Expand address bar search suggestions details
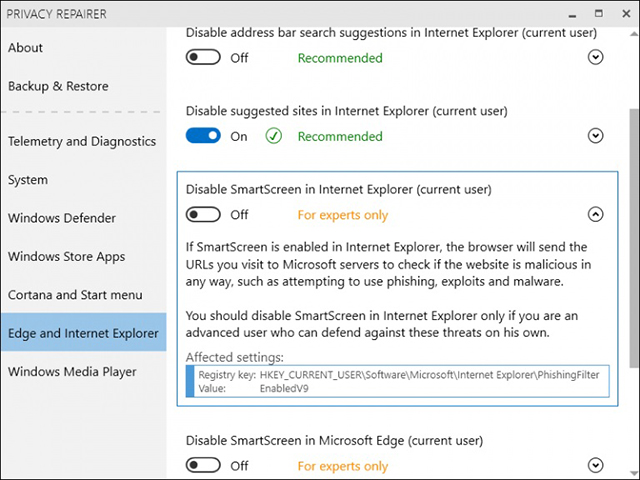 coord(596,57)
